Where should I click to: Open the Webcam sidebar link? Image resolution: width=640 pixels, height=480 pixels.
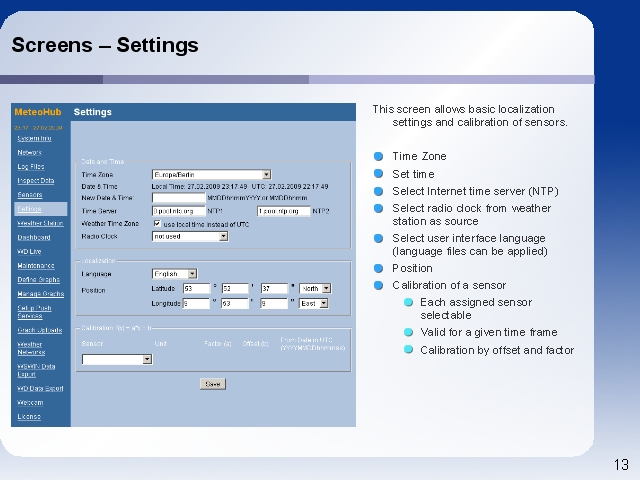[30, 402]
